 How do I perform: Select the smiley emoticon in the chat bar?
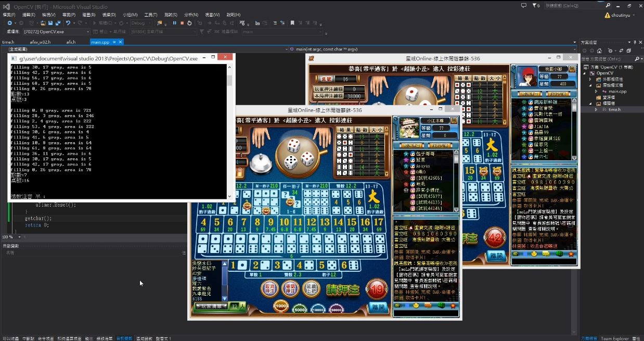[x=416, y=306]
